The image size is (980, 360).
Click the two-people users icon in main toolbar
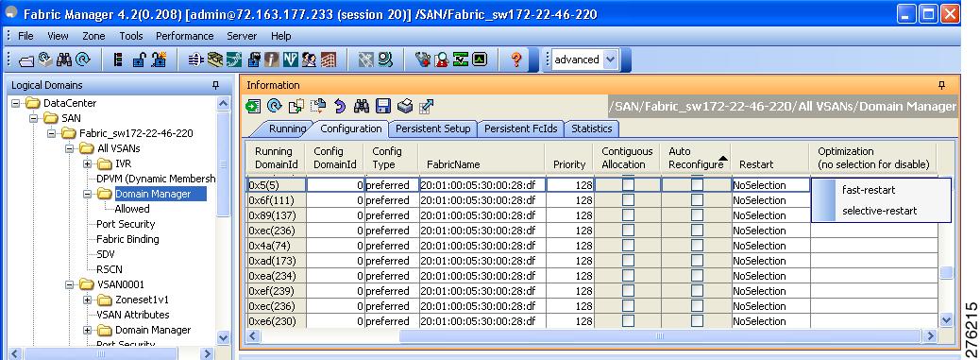pos(309,60)
